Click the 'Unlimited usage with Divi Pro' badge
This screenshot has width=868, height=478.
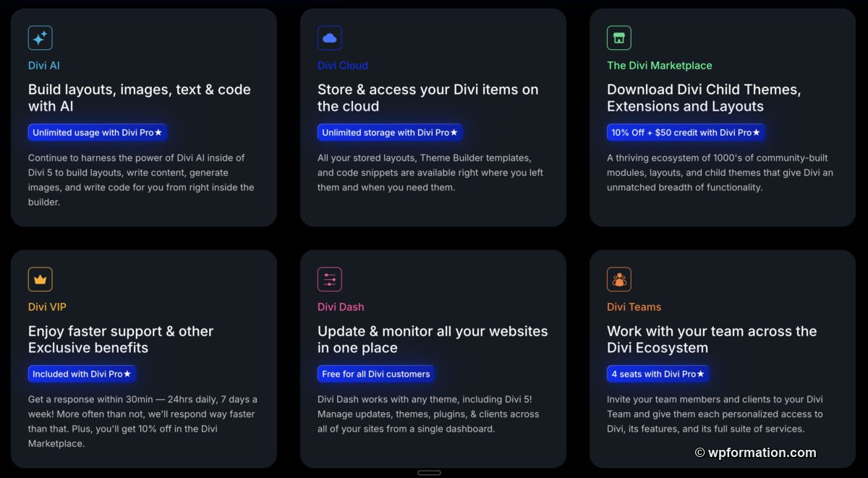(x=98, y=132)
